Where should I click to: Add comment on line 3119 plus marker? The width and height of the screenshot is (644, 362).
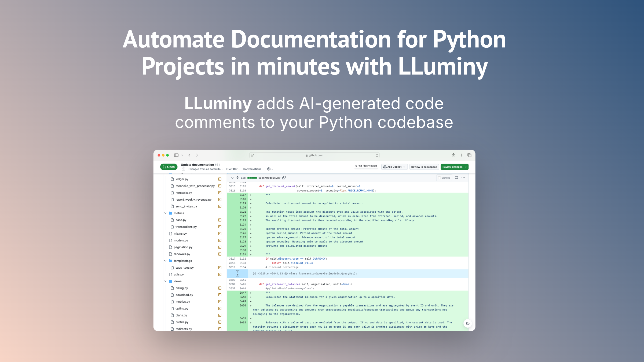pos(251,204)
